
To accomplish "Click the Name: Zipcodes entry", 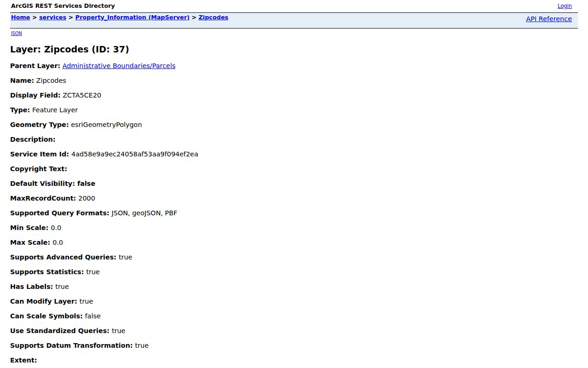I will [x=38, y=80].
